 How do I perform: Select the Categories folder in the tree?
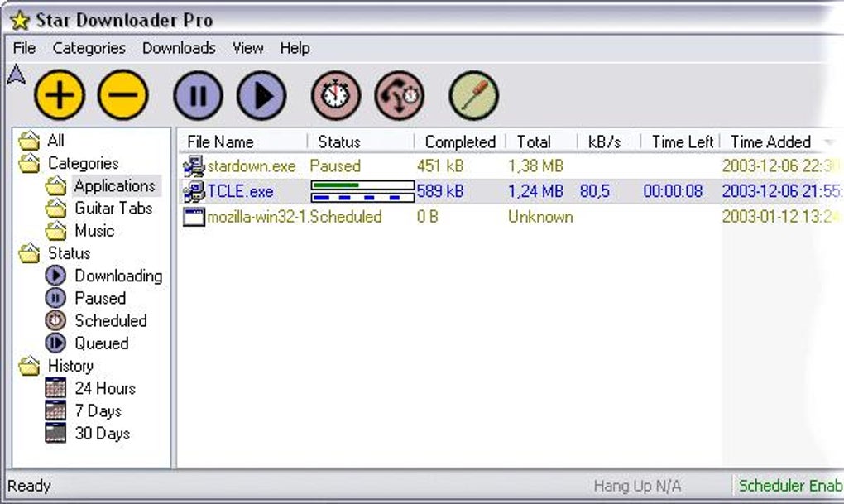83,163
